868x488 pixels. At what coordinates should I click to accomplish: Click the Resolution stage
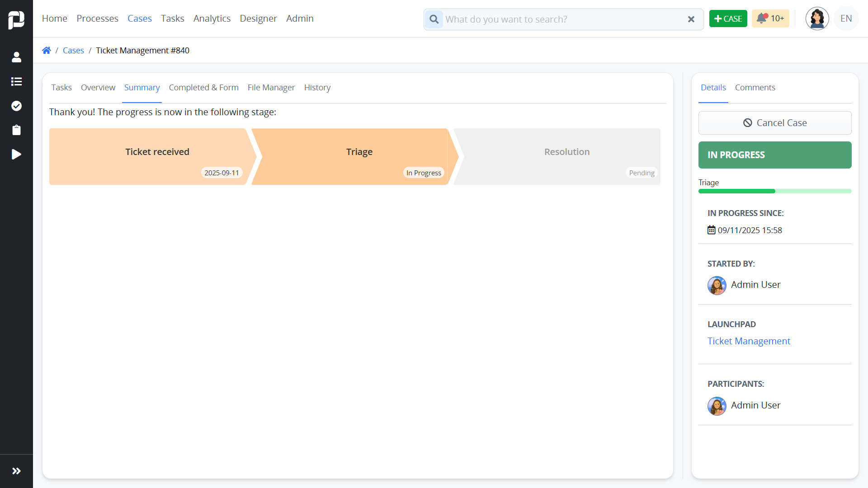[x=557, y=156]
